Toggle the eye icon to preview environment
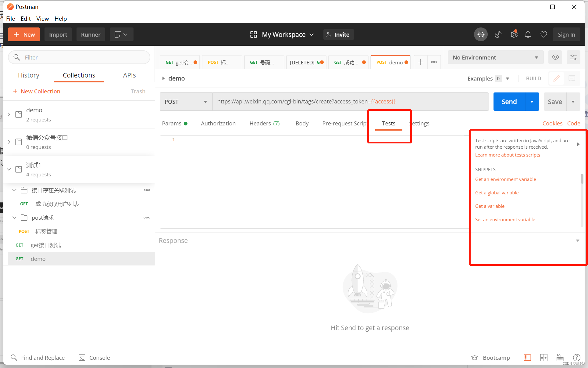This screenshot has height=368, width=588. [x=555, y=57]
